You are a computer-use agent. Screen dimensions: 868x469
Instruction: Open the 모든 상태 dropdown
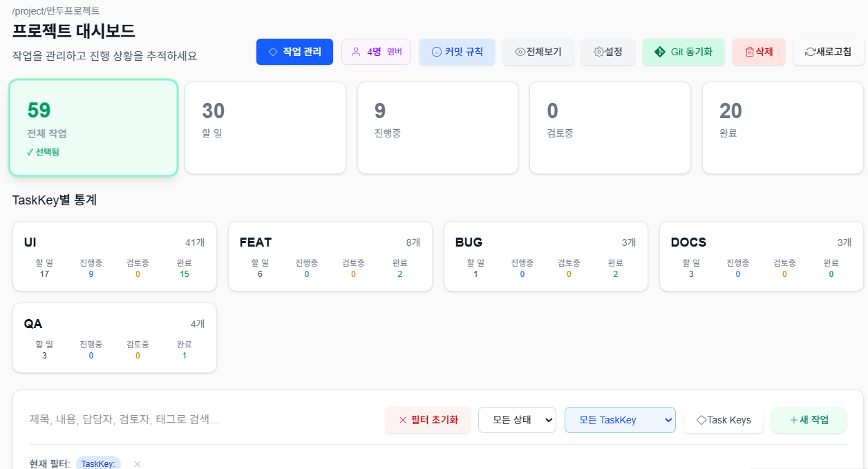517,420
